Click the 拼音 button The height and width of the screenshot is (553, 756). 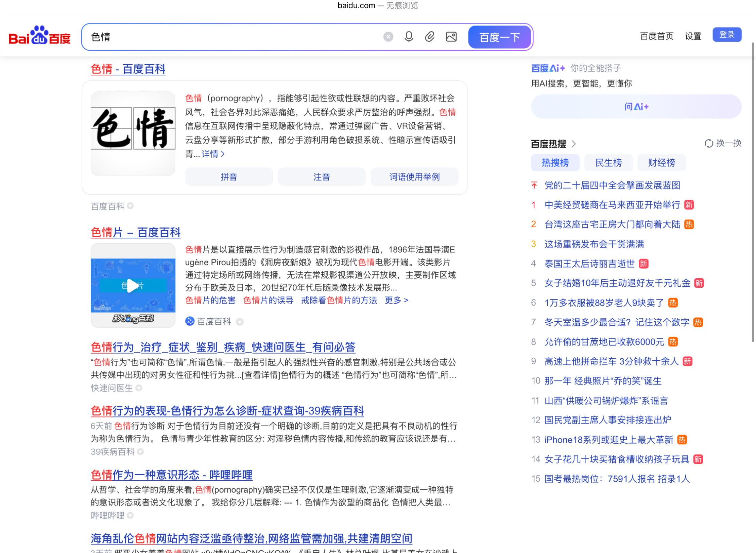[x=229, y=177]
